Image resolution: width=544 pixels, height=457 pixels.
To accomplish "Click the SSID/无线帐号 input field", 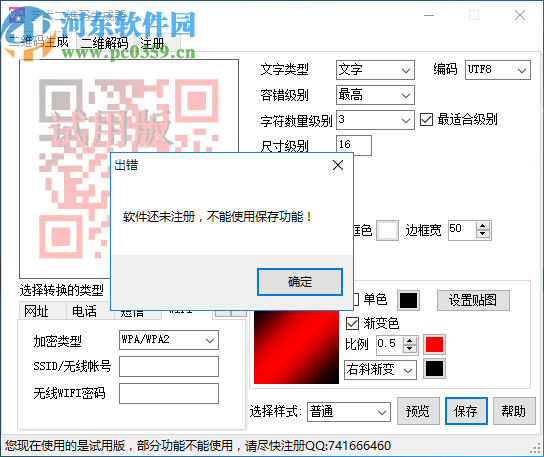I will (169, 366).
